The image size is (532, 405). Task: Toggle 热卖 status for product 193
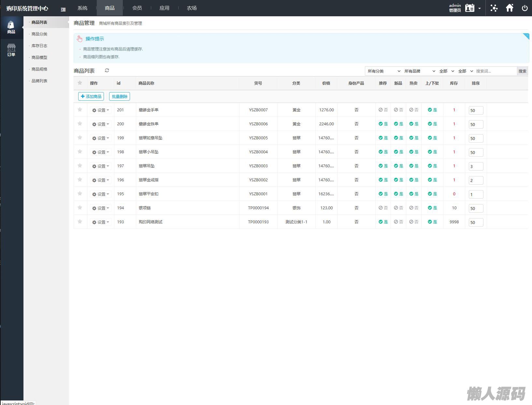[x=414, y=222]
